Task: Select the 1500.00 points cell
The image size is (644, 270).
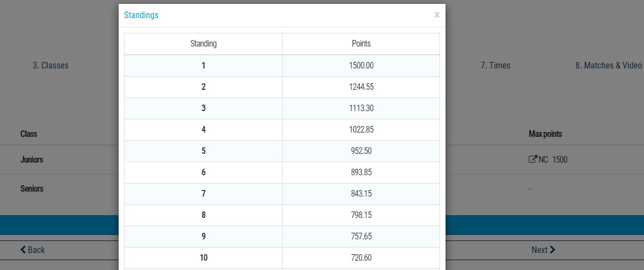Action: pos(361,65)
